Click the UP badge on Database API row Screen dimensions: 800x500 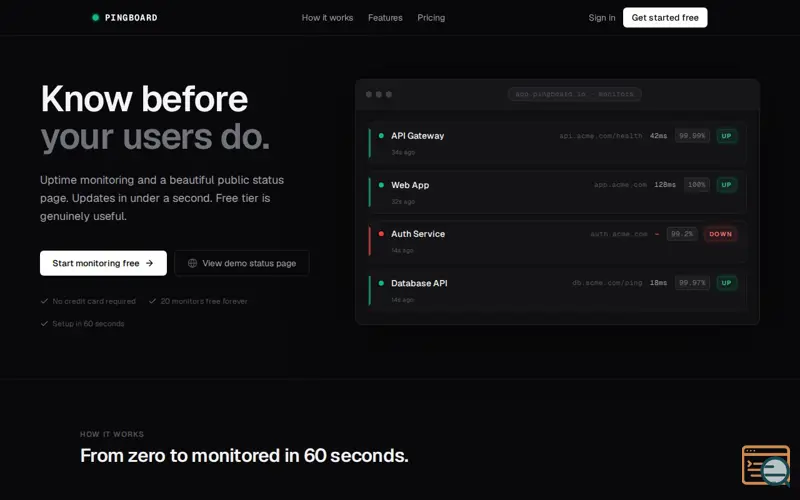727,283
